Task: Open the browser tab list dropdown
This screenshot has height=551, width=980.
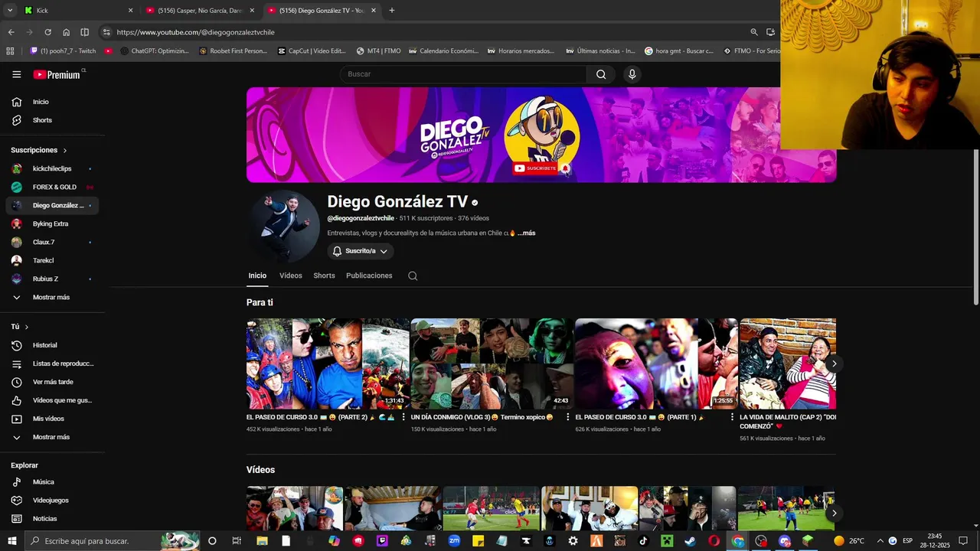Action: [x=10, y=11]
